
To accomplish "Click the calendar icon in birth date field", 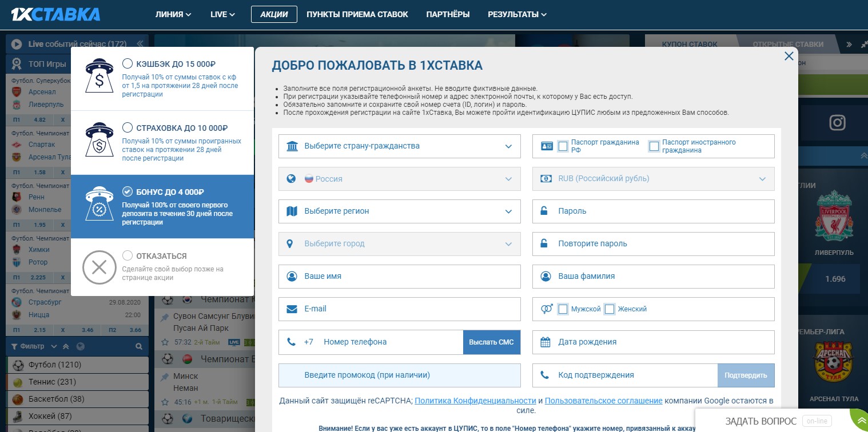I will 546,342.
